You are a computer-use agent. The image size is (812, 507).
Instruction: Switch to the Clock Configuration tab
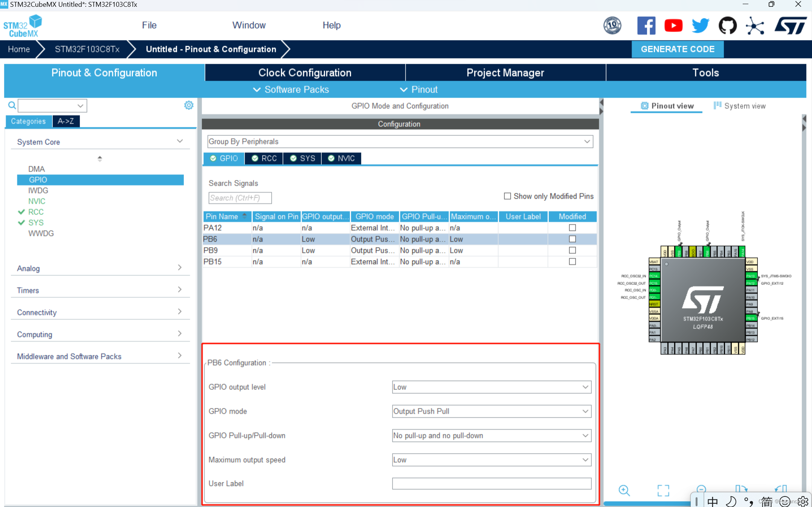click(x=305, y=73)
